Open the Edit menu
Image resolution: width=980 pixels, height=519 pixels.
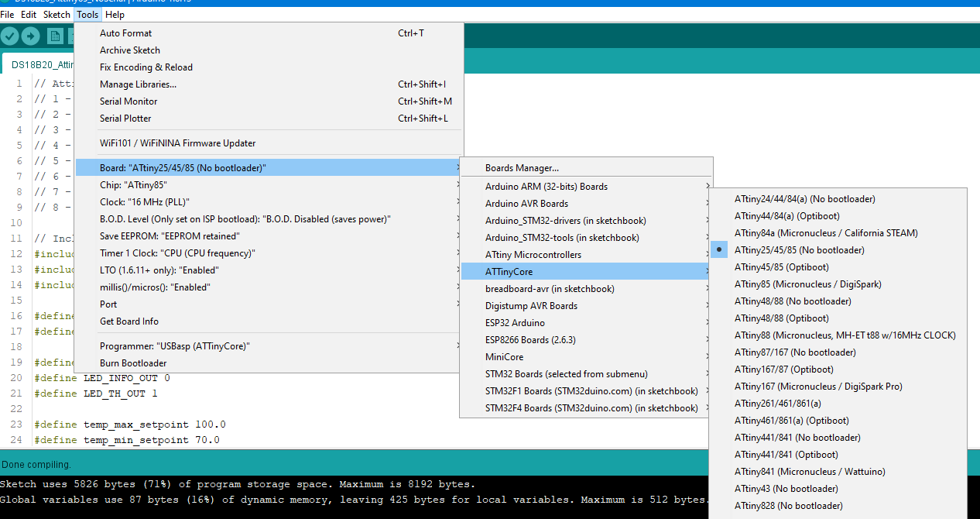(29, 15)
